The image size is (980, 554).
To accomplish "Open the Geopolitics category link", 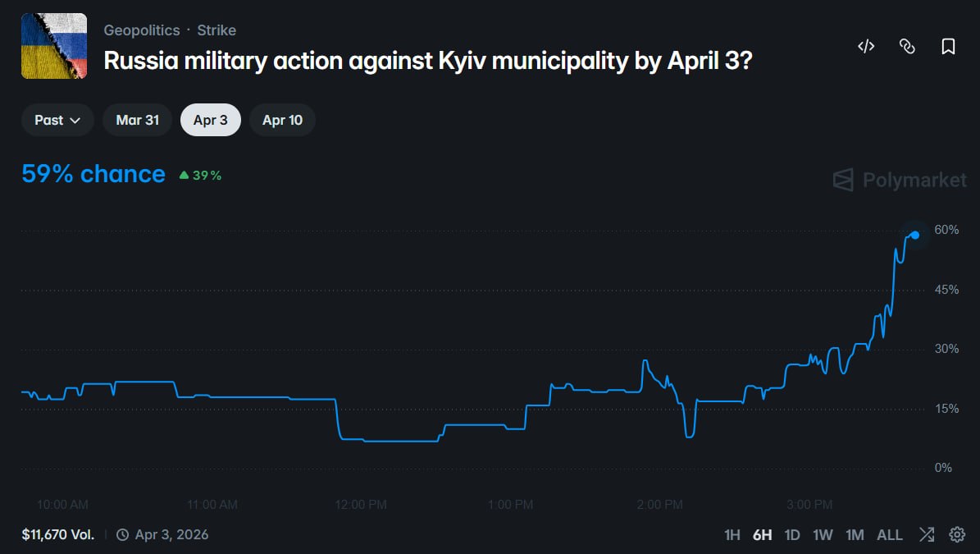I will 142,30.
